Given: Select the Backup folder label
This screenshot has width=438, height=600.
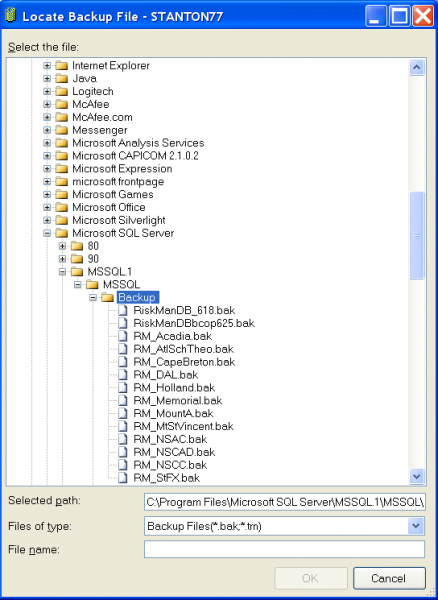Looking at the screenshot, I should [137, 298].
